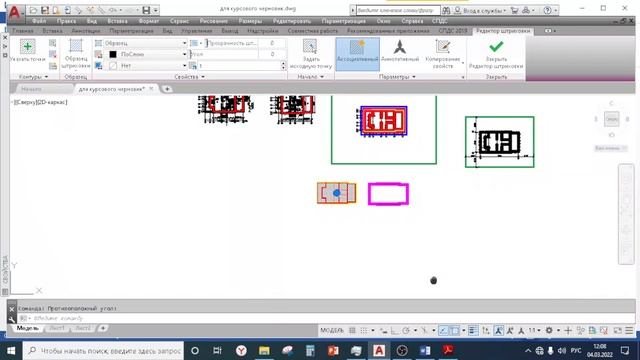Open the AutoCAD application menu (red A)

[x=15, y=12]
